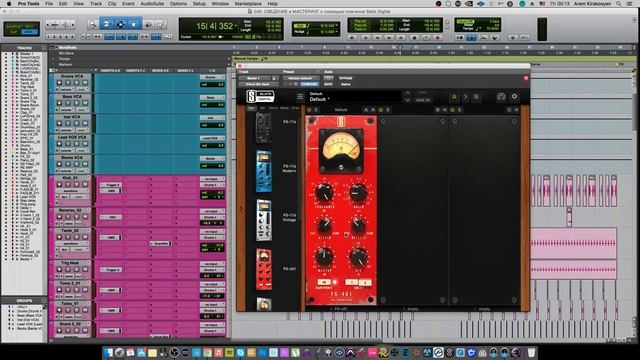Remove module from slot A using X
The image size is (640, 360).
pos(373,110)
